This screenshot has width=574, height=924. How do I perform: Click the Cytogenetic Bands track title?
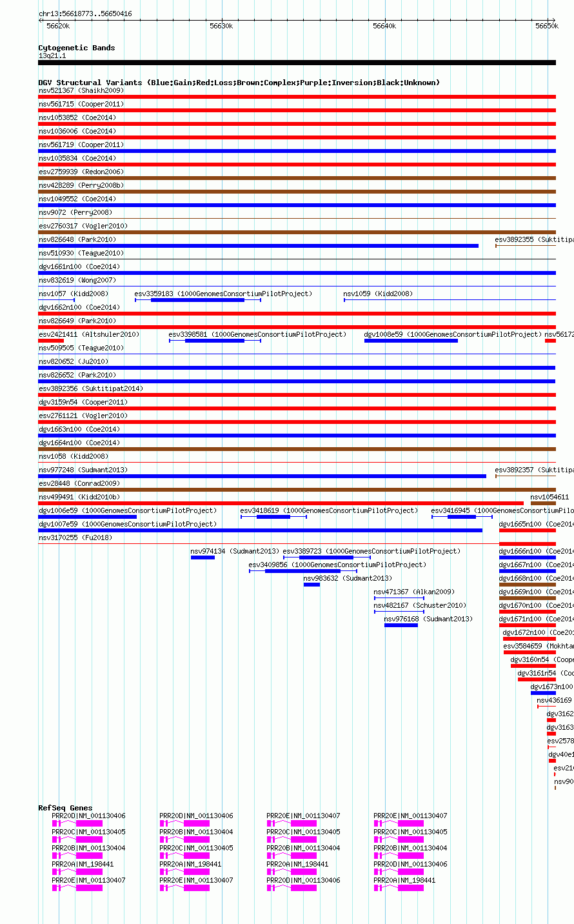[77, 48]
